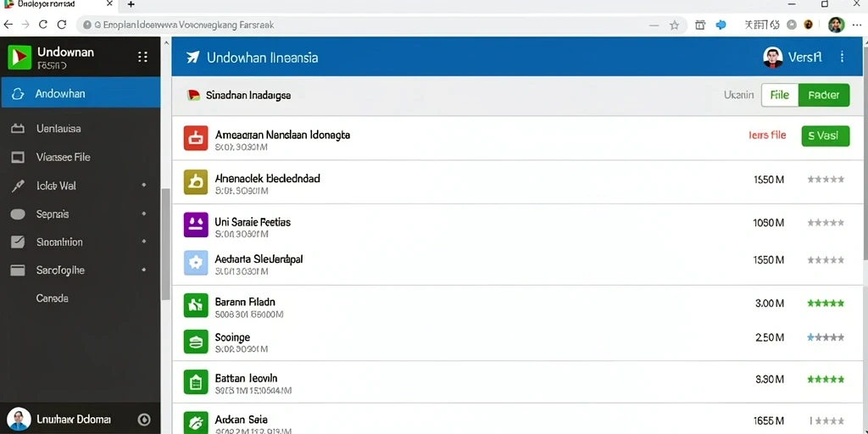Click the Uni Saraie Feetias title

[x=253, y=222]
